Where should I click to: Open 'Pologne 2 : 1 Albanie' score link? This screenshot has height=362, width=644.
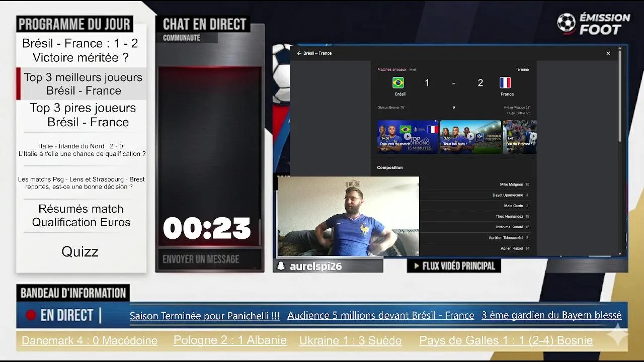(x=230, y=340)
